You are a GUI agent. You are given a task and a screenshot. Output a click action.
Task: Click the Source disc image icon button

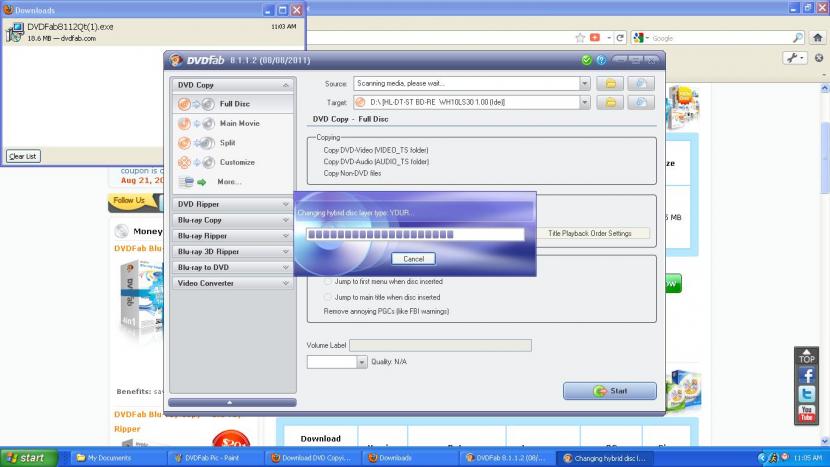(641, 83)
